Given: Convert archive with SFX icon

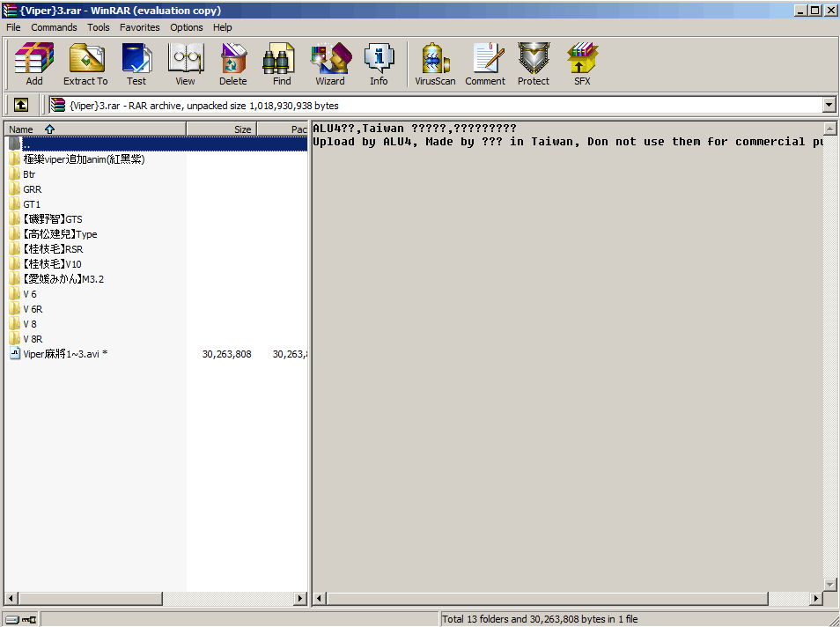Looking at the screenshot, I should click(x=582, y=63).
